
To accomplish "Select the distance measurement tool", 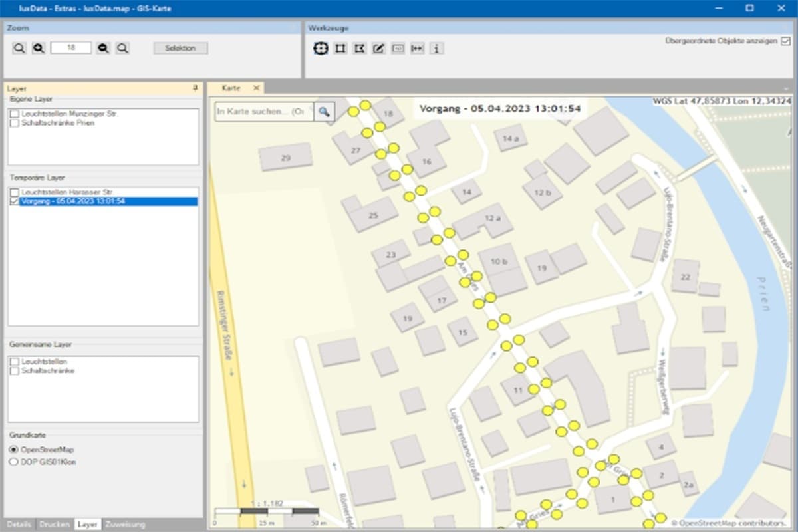I will point(417,48).
